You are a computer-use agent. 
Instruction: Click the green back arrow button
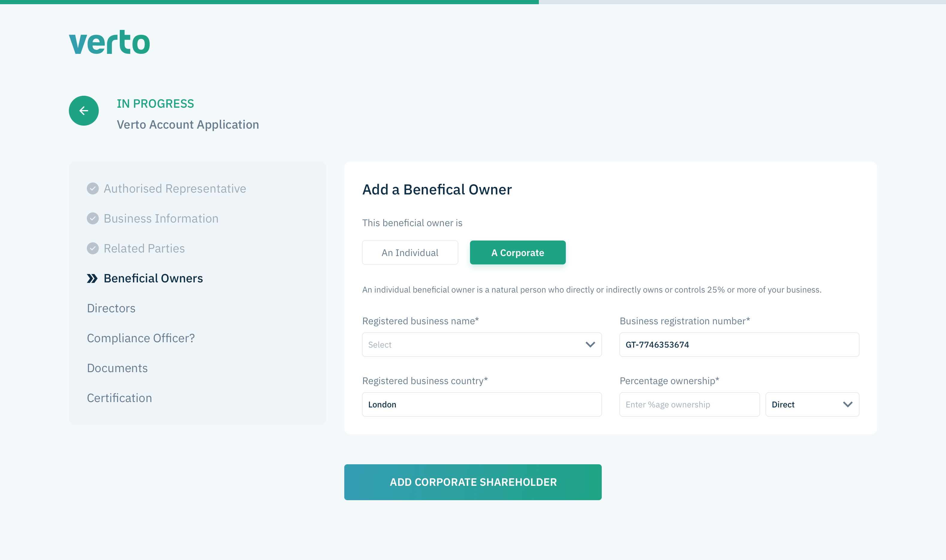tap(84, 111)
